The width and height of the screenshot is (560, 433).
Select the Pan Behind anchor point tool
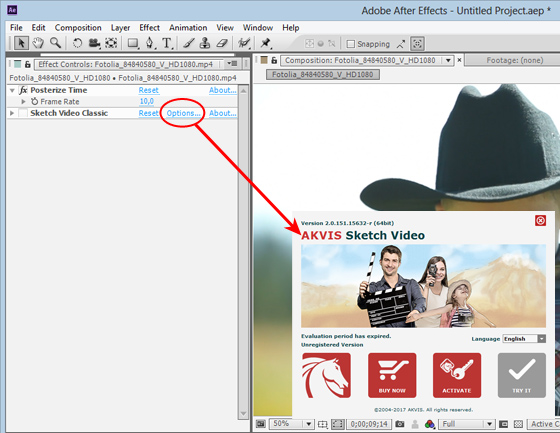[x=111, y=43]
